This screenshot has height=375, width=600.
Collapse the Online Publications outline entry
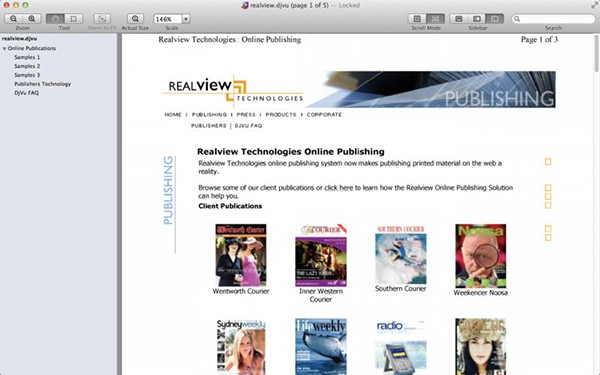pyautogui.click(x=4, y=49)
